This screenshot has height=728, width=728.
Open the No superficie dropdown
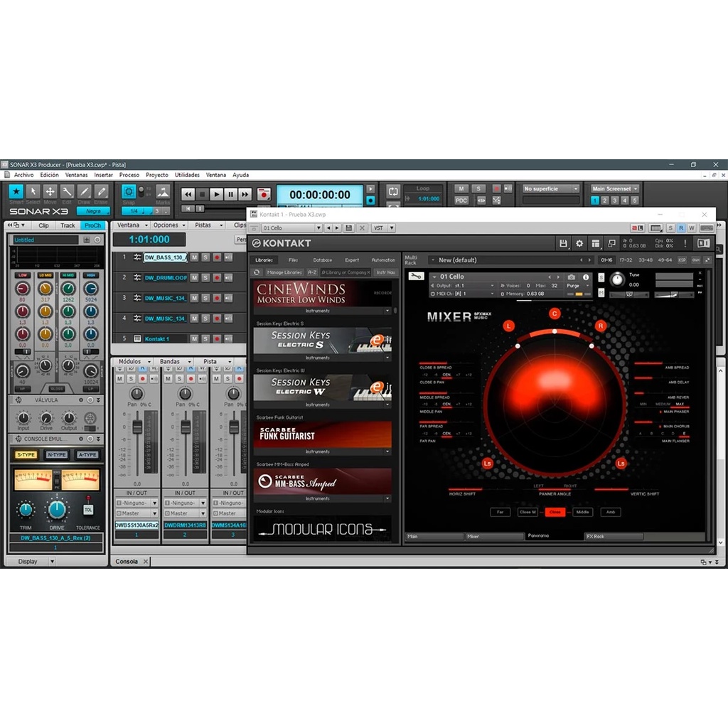tap(551, 188)
